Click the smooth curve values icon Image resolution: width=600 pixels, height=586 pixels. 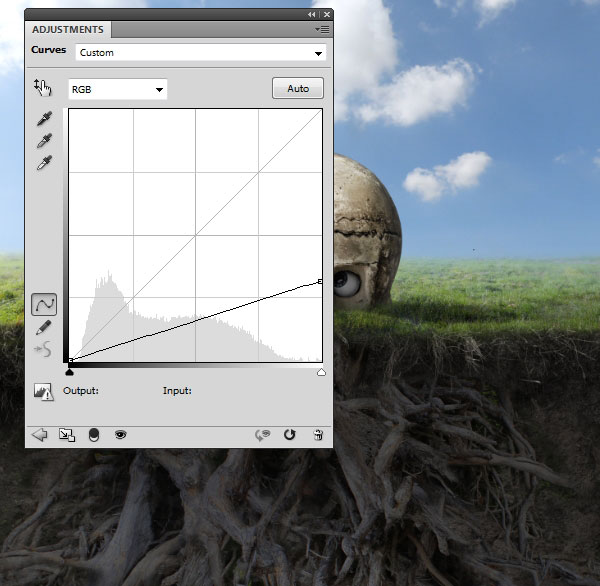click(43, 349)
